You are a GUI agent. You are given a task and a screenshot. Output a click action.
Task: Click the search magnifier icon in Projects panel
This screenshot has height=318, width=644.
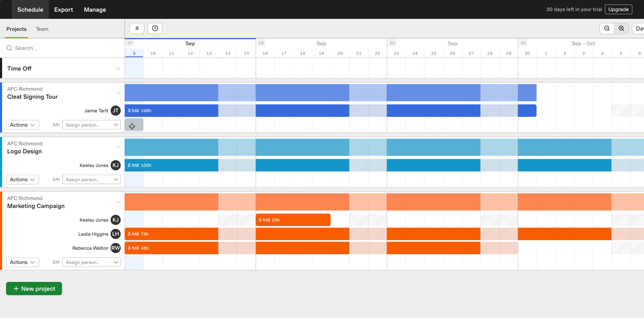click(9, 48)
